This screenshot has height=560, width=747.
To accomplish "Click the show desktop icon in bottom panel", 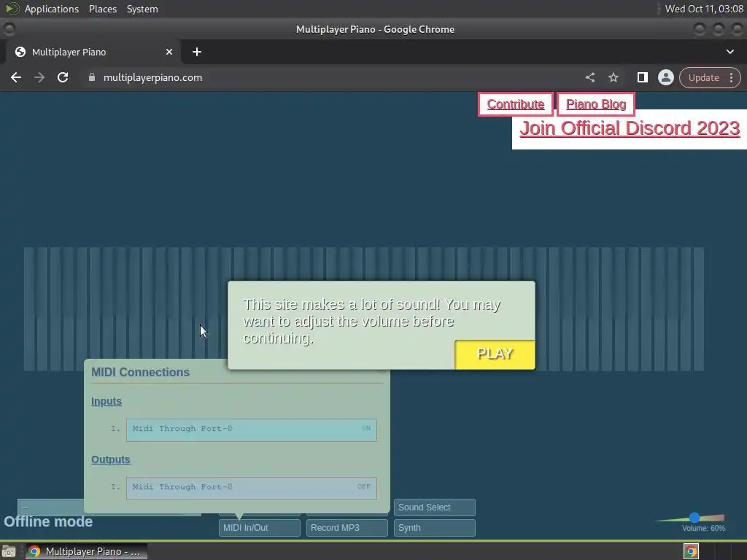I will click(9, 551).
